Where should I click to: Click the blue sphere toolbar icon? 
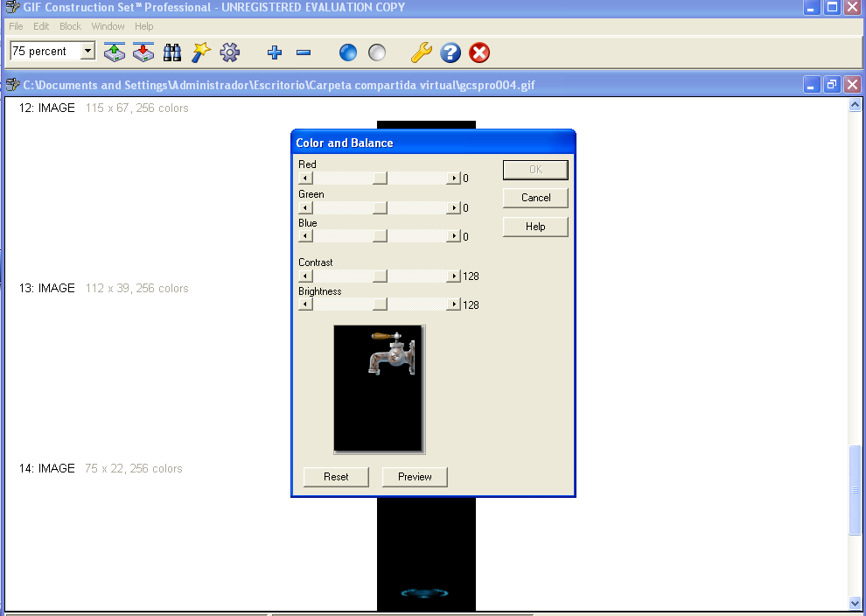pyautogui.click(x=348, y=52)
